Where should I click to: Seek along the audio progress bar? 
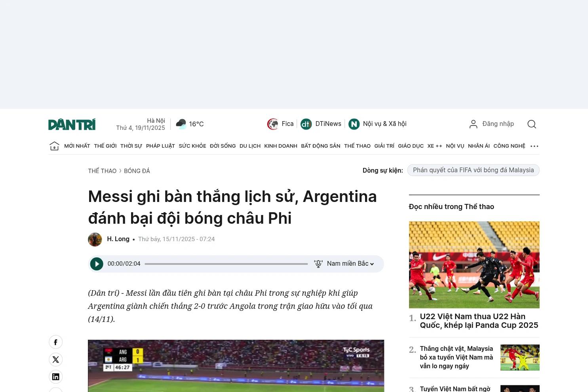click(x=226, y=264)
